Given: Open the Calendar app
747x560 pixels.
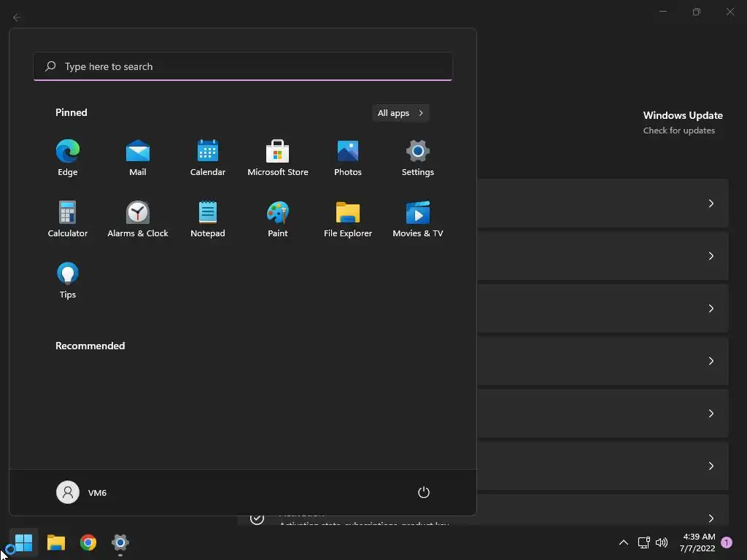Looking at the screenshot, I should click(x=208, y=158).
